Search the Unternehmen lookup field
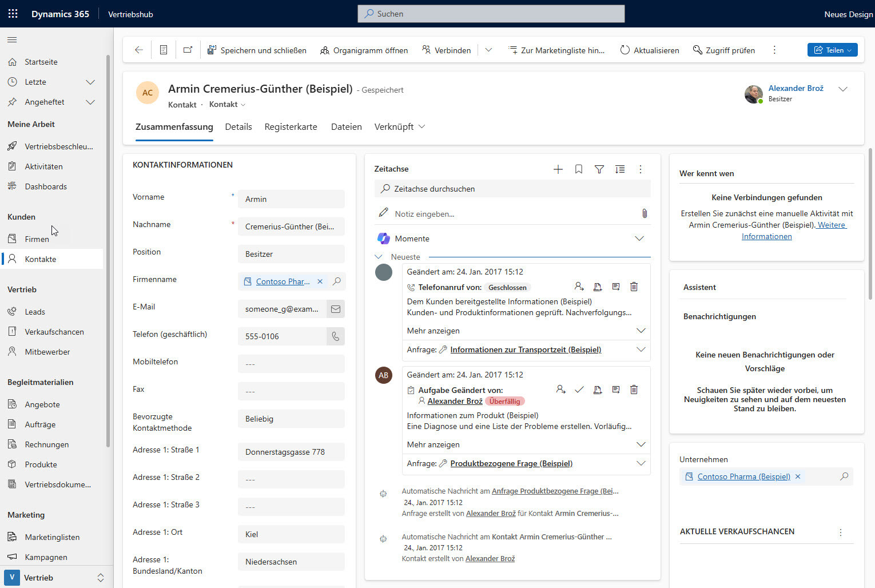 pyautogui.click(x=844, y=476)
